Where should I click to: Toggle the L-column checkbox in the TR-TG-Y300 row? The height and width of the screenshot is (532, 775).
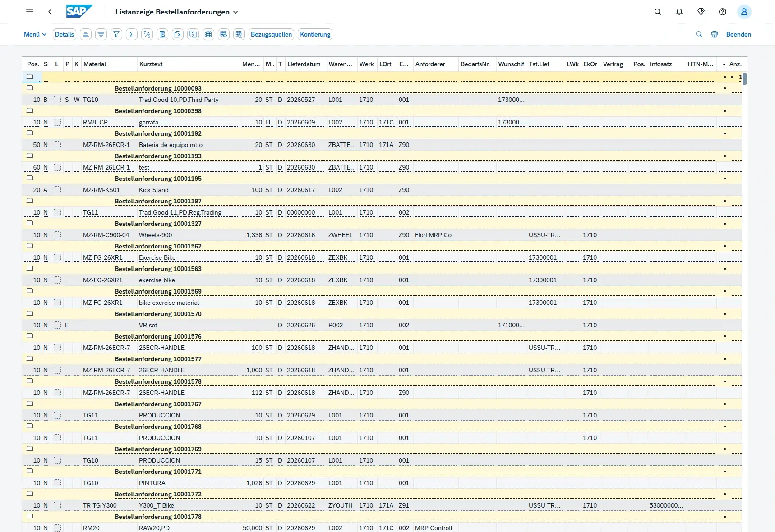[57, 505]
